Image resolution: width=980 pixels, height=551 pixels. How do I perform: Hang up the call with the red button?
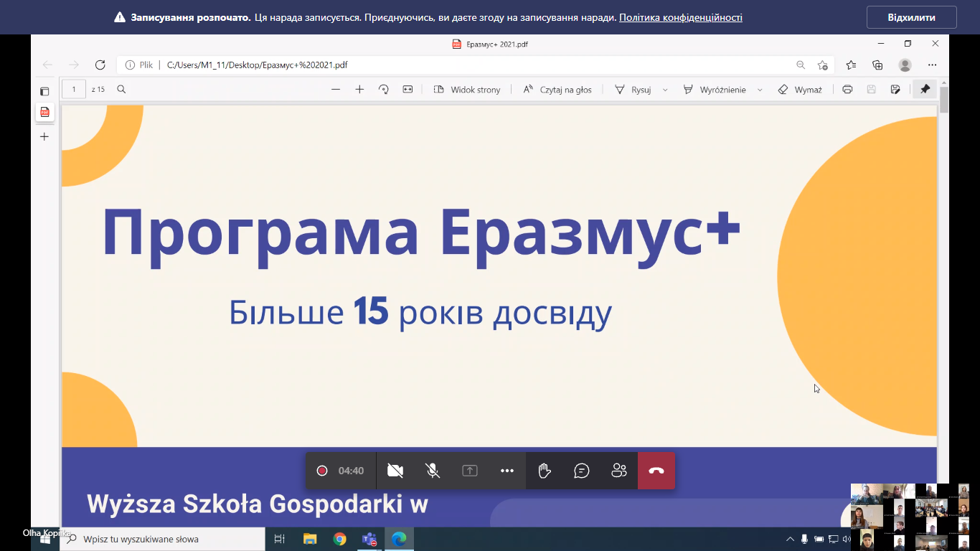click(656, 471)
